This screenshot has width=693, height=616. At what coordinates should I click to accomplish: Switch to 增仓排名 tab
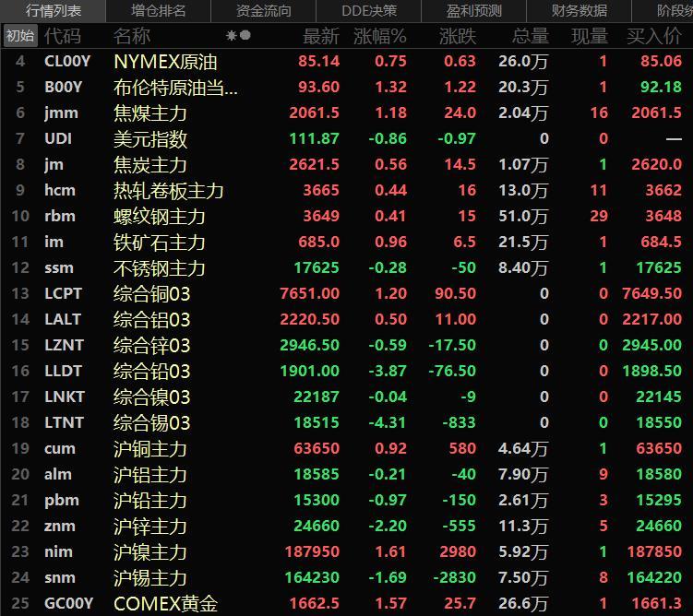(158, 11)
